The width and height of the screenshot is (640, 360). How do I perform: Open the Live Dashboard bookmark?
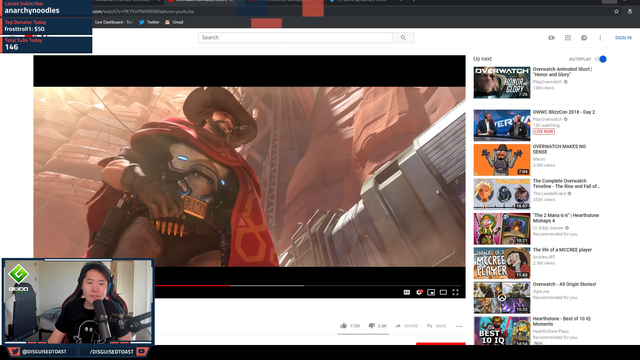pyautogui.click(x=113, y=22)
